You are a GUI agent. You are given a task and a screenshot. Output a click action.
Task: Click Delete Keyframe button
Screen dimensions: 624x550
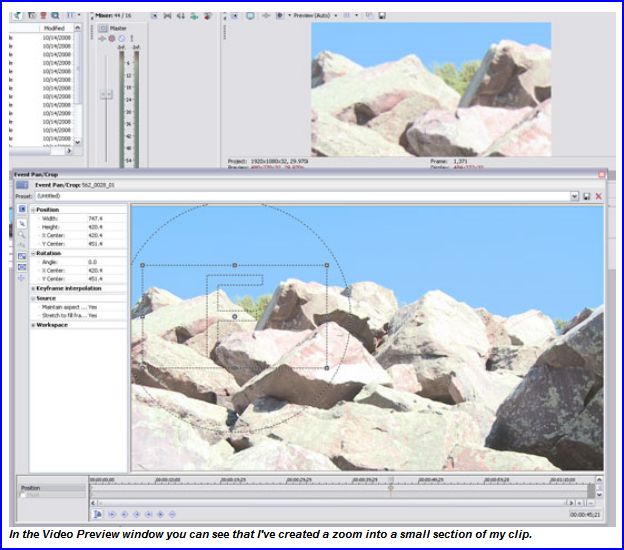[x=172, y=515]
